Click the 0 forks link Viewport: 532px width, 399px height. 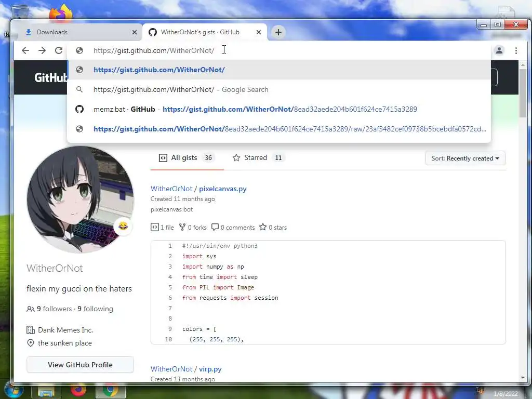point(193,228)
